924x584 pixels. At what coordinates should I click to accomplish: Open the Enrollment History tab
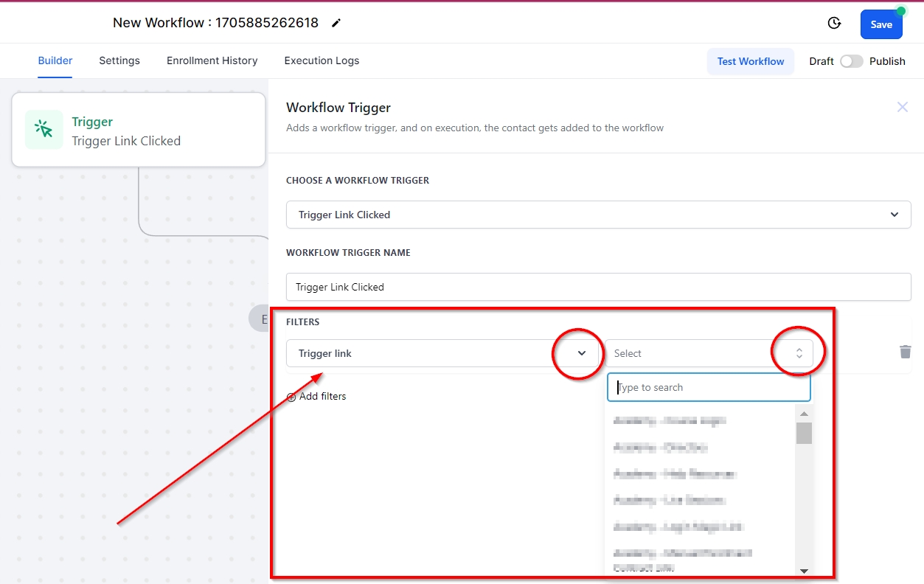(212, 60)
